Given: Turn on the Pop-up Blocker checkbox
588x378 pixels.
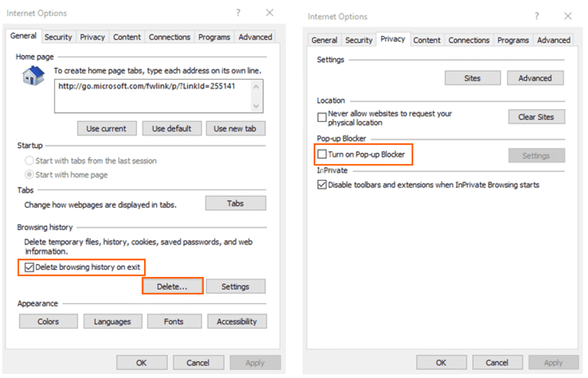Looking at the screenshot, I should pos(322,154).
